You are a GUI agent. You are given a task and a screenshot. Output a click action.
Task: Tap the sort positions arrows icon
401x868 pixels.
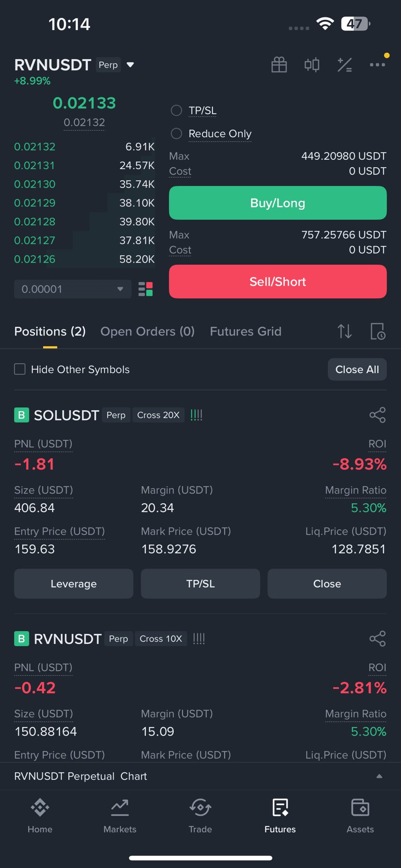(x=345, y=331)
